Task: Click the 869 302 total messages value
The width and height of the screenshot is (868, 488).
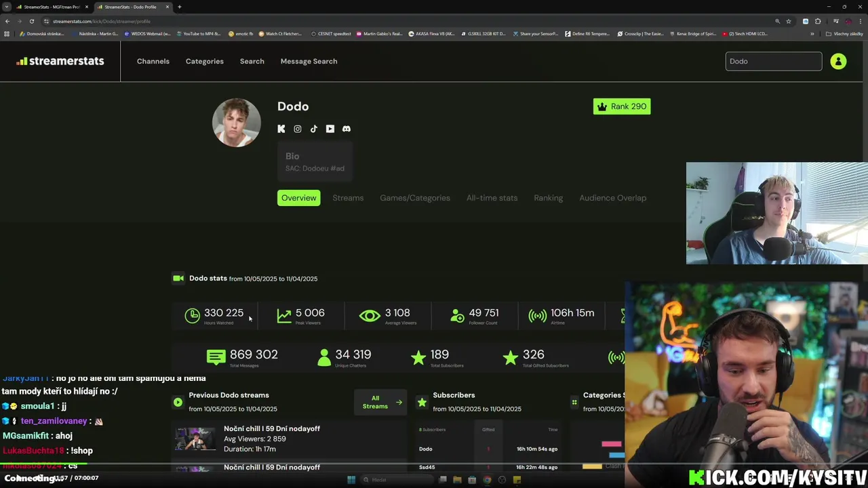Action: pyautogui.click(x=254, y=354)
